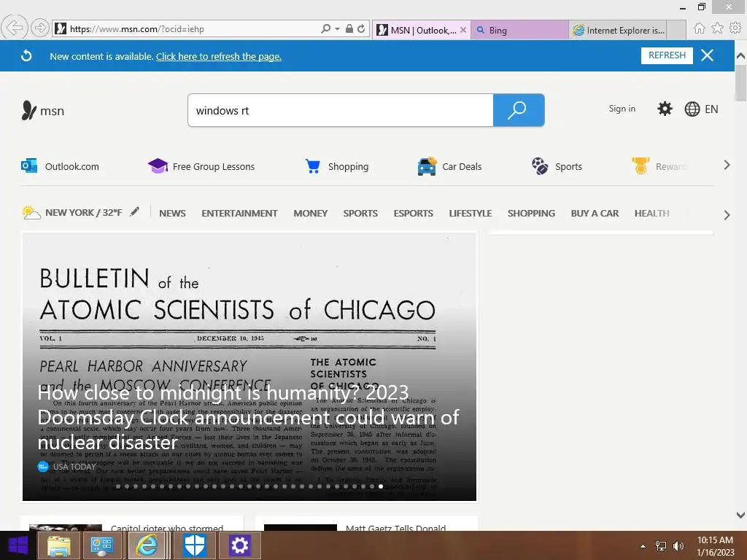The height and width of the screenshot is (560, 747).
Task: Click the browser Back arrow button
Action: tap(15, 28)
